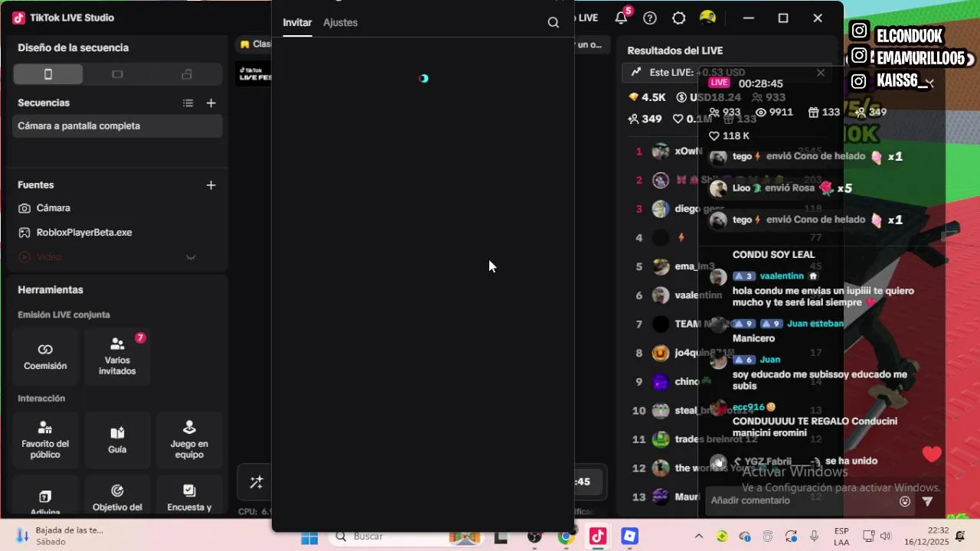This screenshot has height=551, width=980.
Task: Select dual-orientation layout icon
Action: click(187, 74)
